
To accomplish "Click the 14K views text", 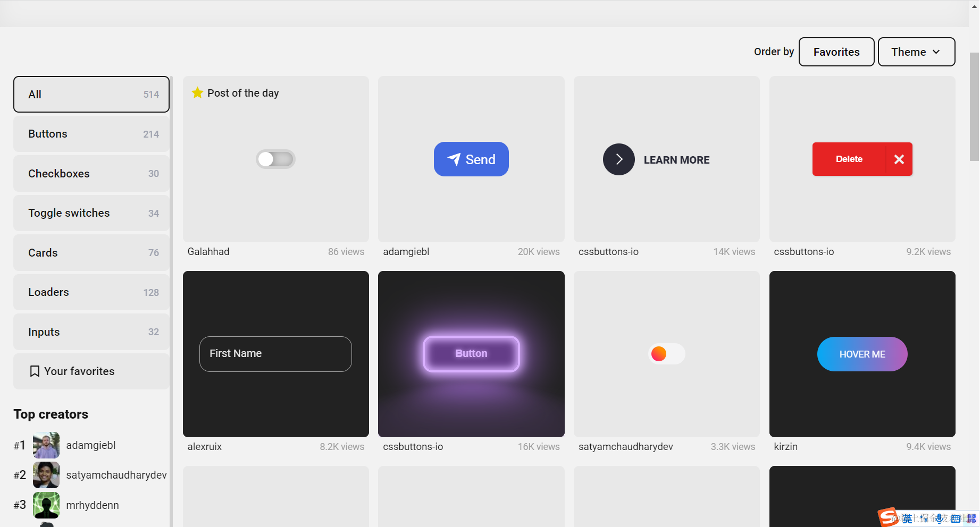I will pos(734,252).
